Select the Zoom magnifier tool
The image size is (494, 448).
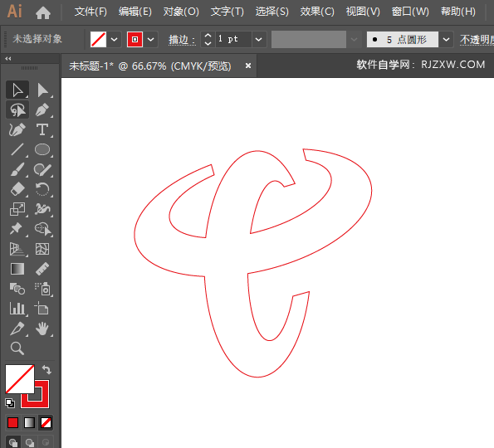pos(17,348)
